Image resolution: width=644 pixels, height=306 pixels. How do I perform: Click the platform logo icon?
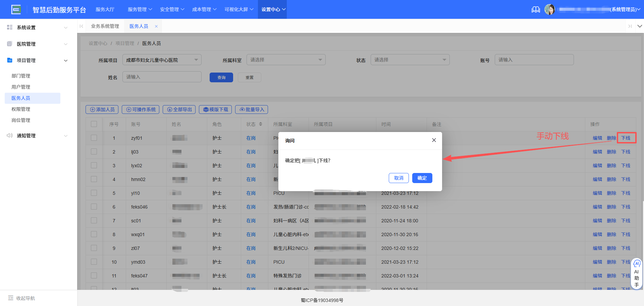[16, 9]
